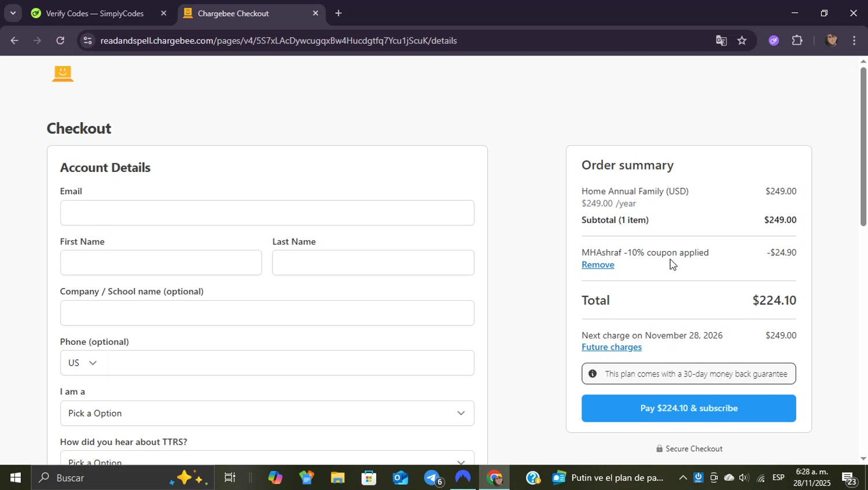The image size is (868, 490).
Task: Click the 'Home Annual Family (USD)' item text
Action: point(635,191)
